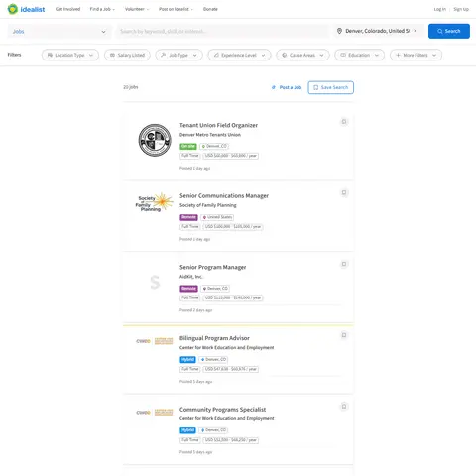Click the location pin icon in search bar
476x476 pixels.
tap(339, 31)
